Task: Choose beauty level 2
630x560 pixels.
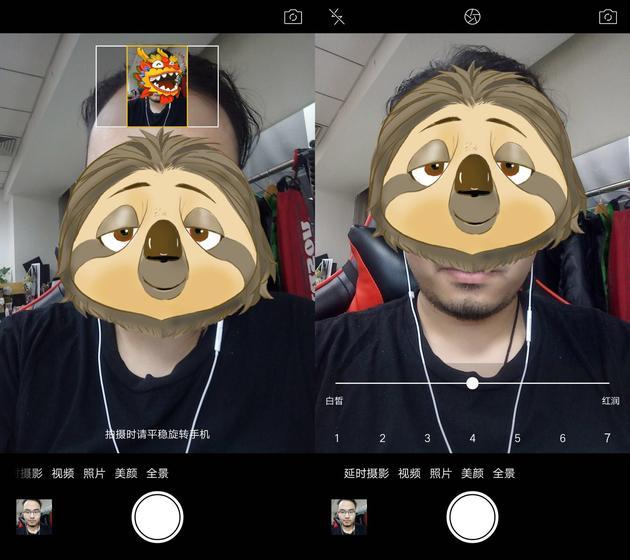Action: (382, 438)
